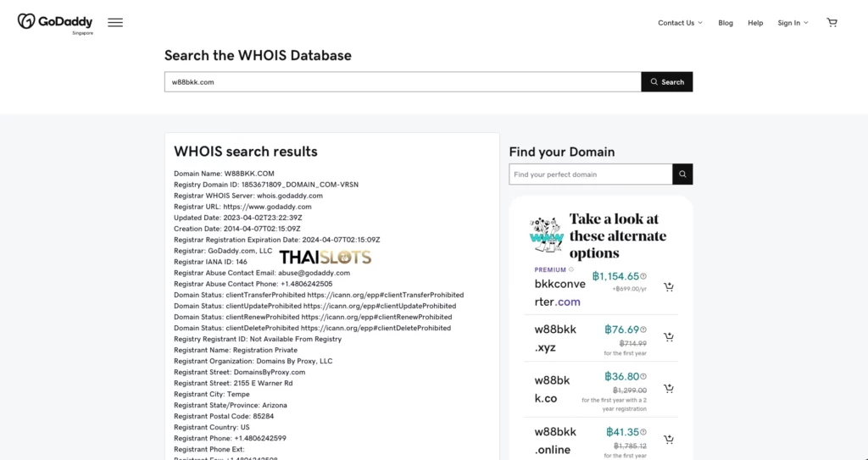Click the WHOIS Search button
Screen dimensions: 868x460
tap(666, 82)
